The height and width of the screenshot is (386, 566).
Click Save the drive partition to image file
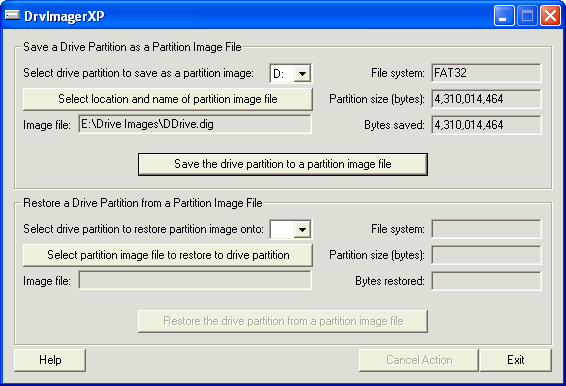(x=283, y=164)
